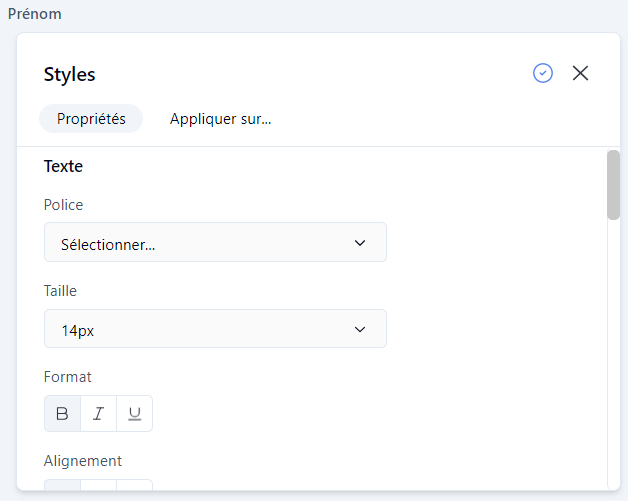This screenshot has width=628, height=501.
Task: Confirm styles with the circled checkmark icon
Action: (543, 73)
